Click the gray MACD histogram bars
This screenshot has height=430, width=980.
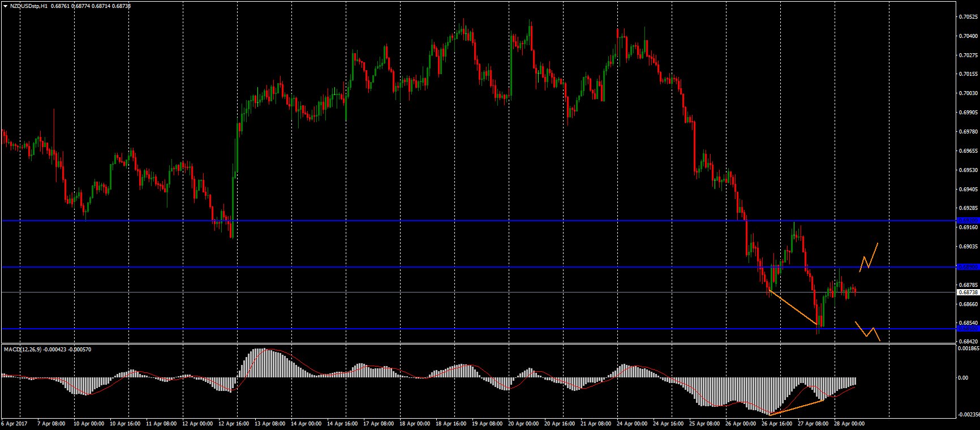260,363
